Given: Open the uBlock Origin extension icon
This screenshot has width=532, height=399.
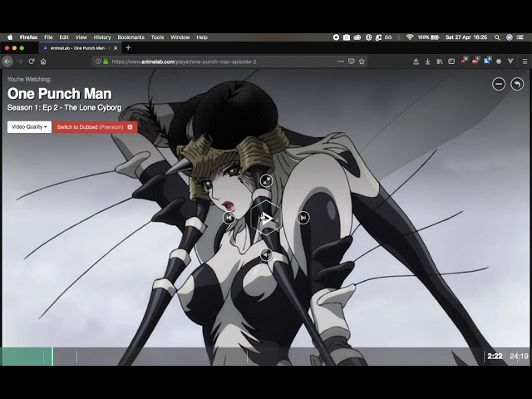Looking at the screenshot, I should 464,61.
